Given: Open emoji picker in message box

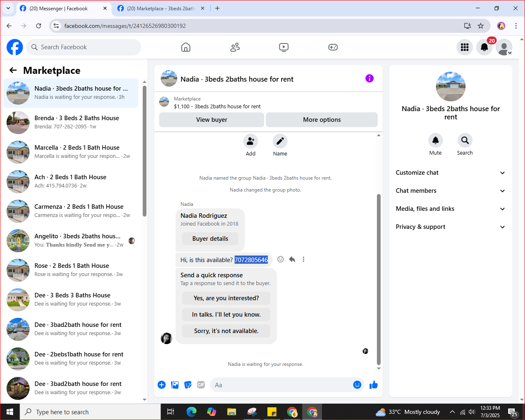Looking at the screenshot, I should click(357, 385).
